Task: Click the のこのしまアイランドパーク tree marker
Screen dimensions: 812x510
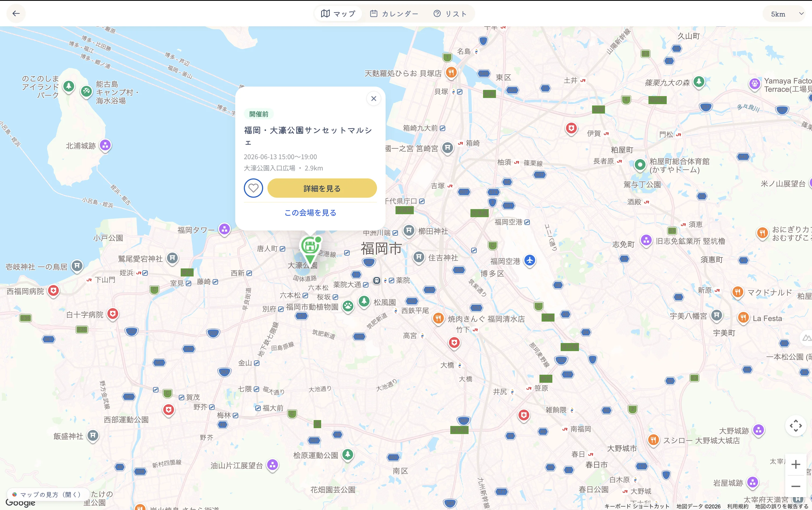Action: [x=69, y=86]
